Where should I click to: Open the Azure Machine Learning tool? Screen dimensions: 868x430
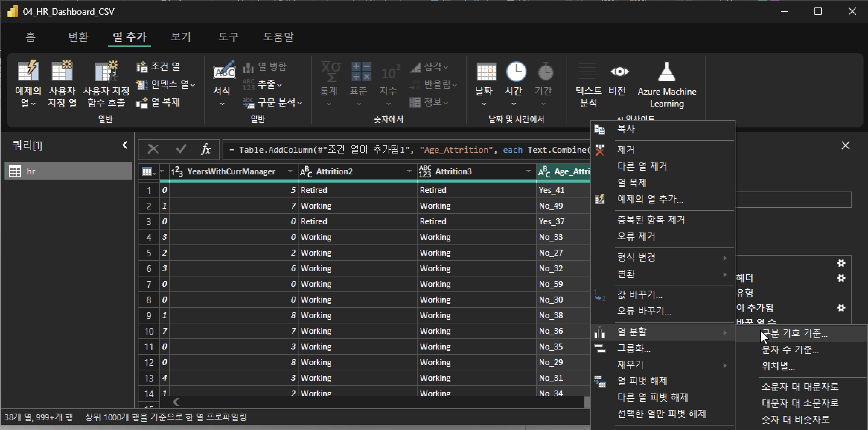pyautogui.click(x=666, y=72)
